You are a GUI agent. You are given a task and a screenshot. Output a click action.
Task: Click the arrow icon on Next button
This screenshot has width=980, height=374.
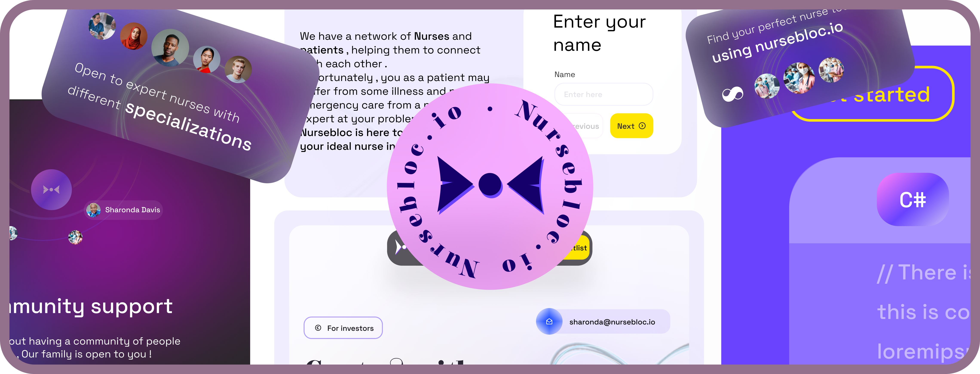click(642, 126)
